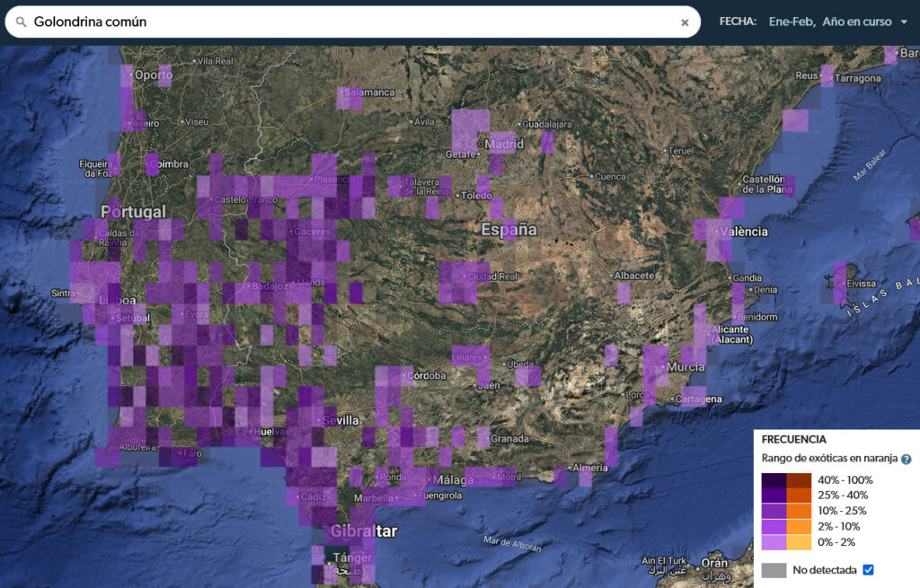Uncheck the No detectada checkbox
Image resolution: width=920 pixels, height=588 pixels.
pos(868,569)
